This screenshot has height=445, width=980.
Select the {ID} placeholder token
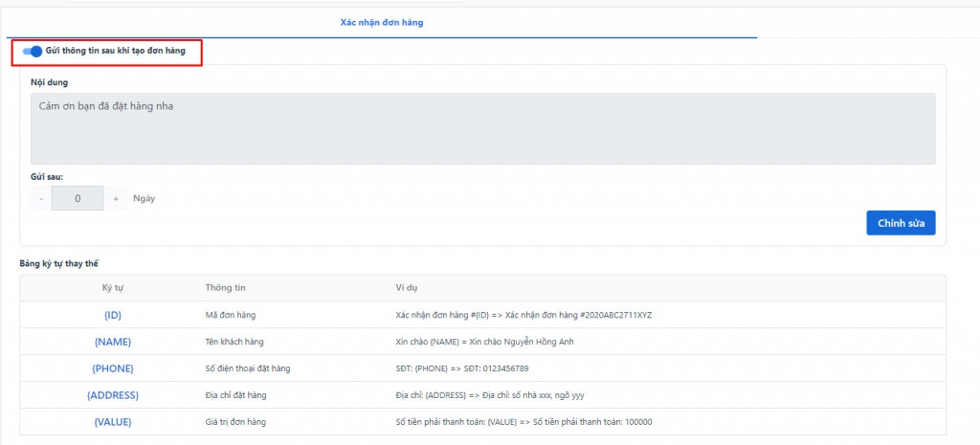tap(113, 315)
